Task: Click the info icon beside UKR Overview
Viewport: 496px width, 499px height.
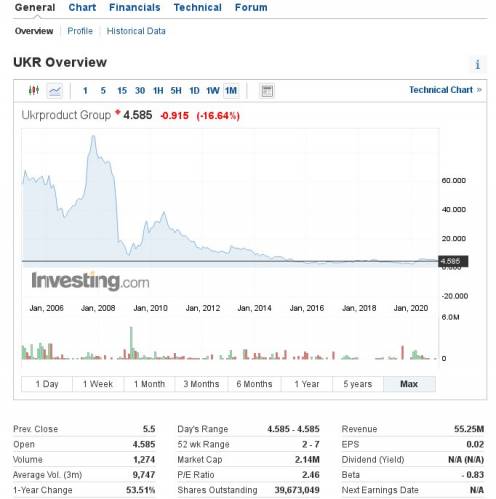Action: (477, 64)
